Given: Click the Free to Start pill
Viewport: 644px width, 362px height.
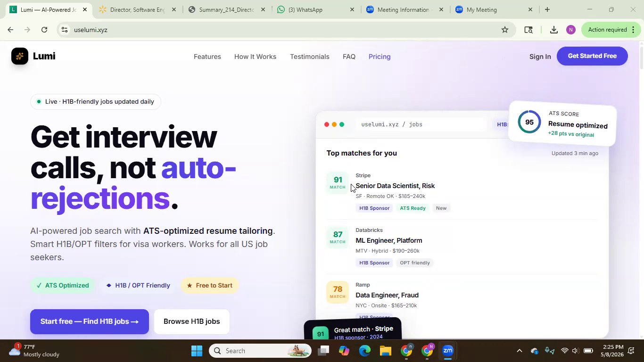Looking at the screenshot, I should 210,285.
